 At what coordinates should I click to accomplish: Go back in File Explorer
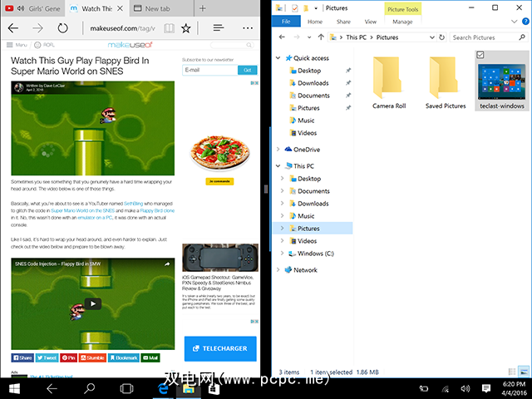click(282, 37)
